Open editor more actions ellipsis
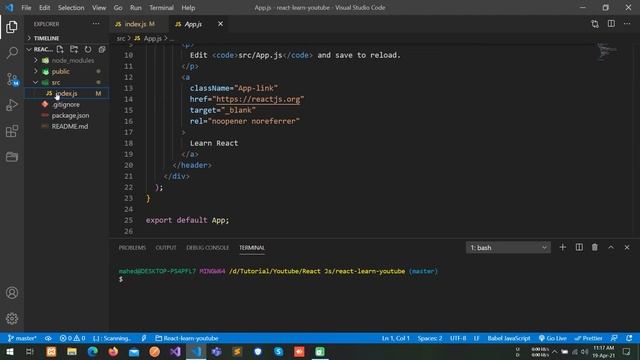The width and height of the screenshot is (640, 360). (627, 24)
